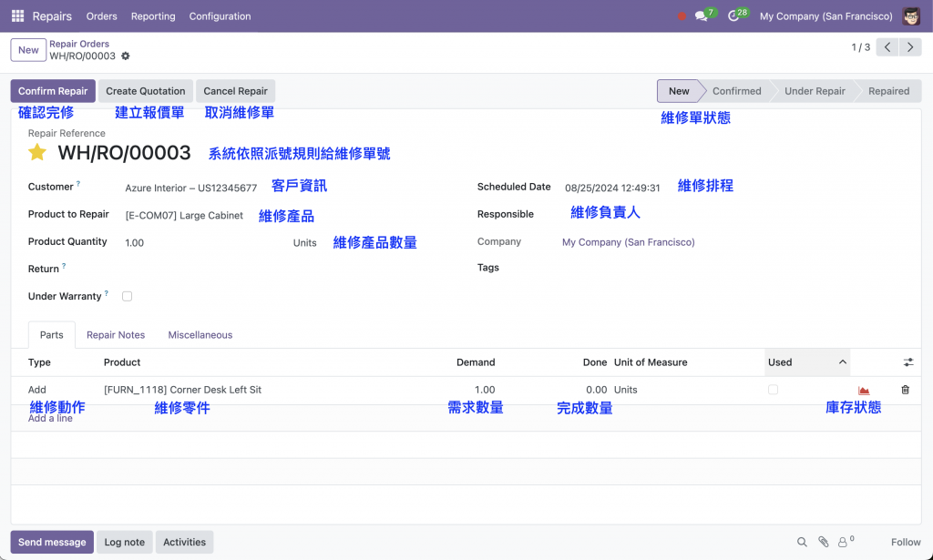The height and width of the screenshot is (560, 933).
Task: Go back to Repair Orders breadcrumb
Action: click(79, 44)
